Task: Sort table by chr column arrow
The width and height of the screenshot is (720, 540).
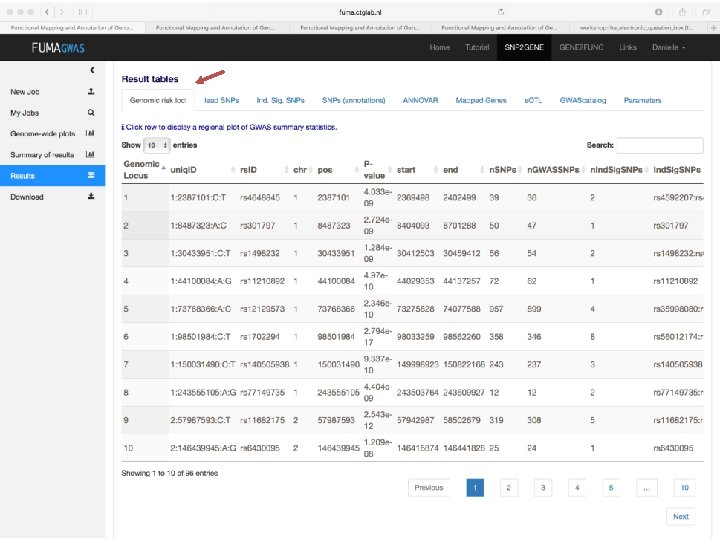Action: (310, 170)
